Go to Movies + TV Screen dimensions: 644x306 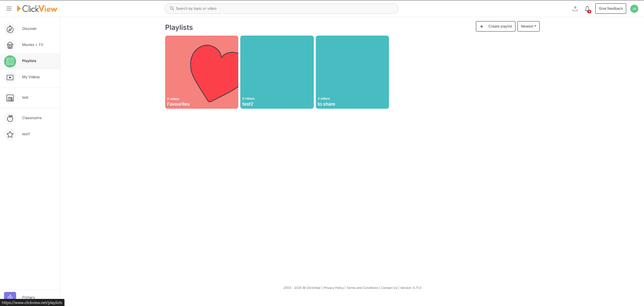[33, 45]
